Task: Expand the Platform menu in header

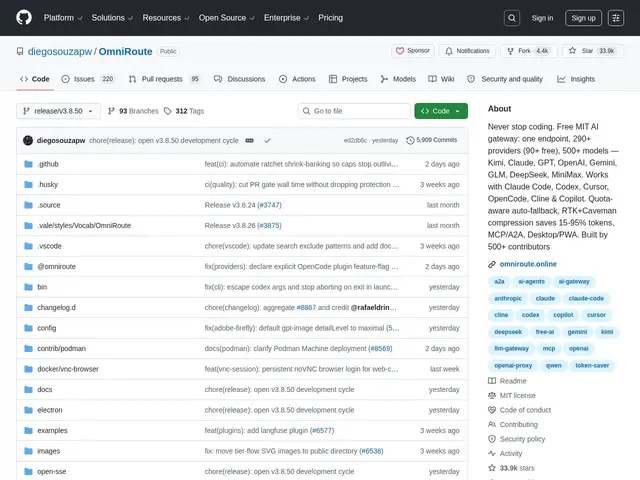Action: [63, 18]
